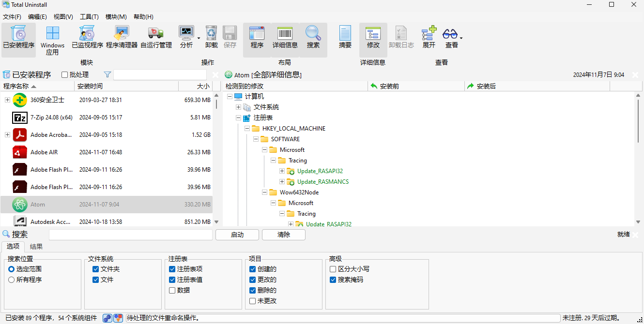The image size is (644, 324).
Task: Click the 启动 search button
Action: (237, 235)
